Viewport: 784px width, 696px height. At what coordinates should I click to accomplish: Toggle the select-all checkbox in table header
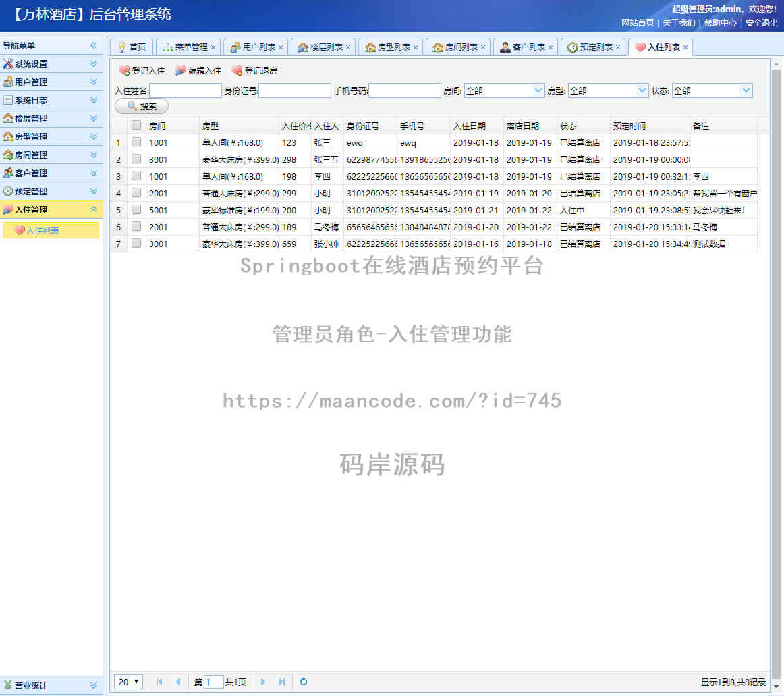point(136,125)
